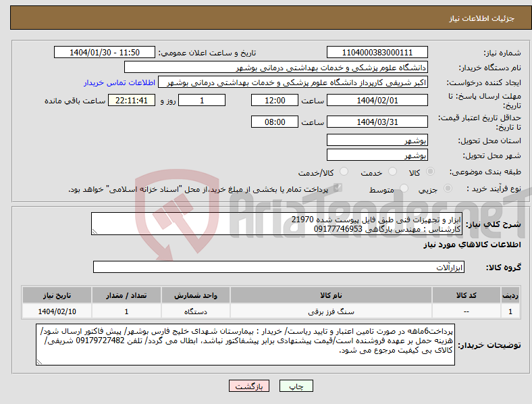This screenshot has height=404, width=532.
Task: Select the متوسط purchase type radio
Action: (x=404, y=188)
